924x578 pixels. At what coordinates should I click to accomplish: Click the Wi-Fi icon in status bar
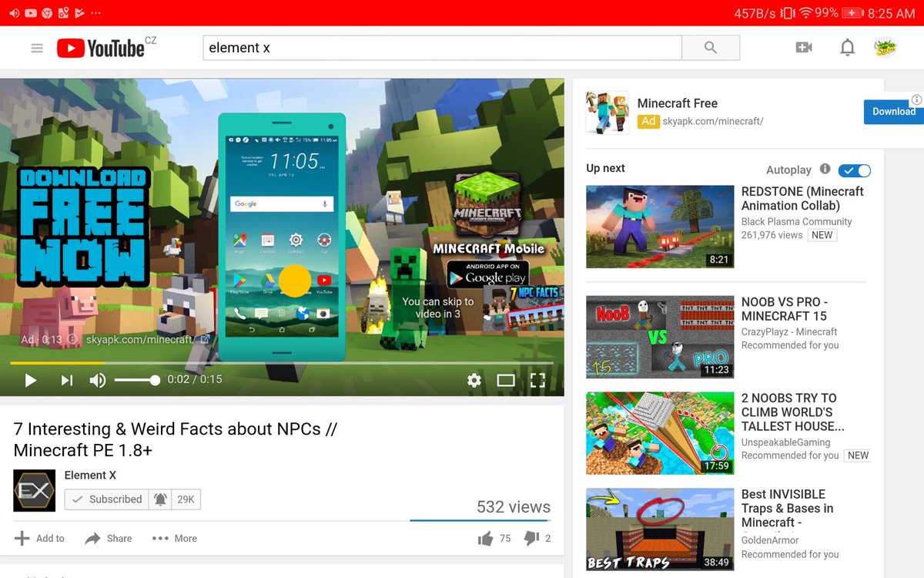click(x=806, y=13)
